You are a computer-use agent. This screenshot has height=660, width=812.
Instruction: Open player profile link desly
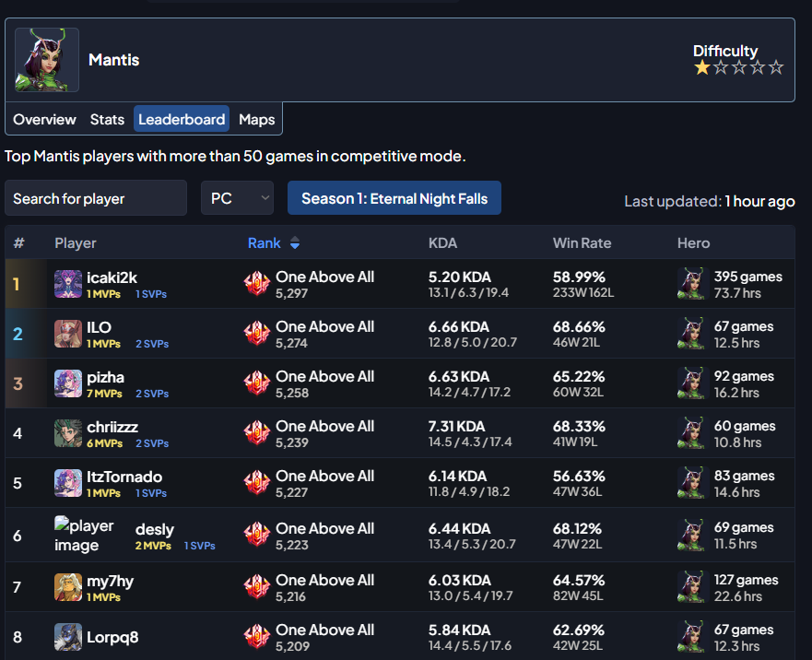click(x=154, y=529)
